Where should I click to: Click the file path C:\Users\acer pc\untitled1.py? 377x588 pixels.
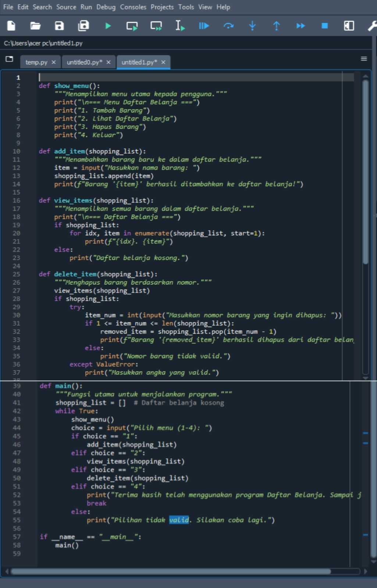(43, 43)
